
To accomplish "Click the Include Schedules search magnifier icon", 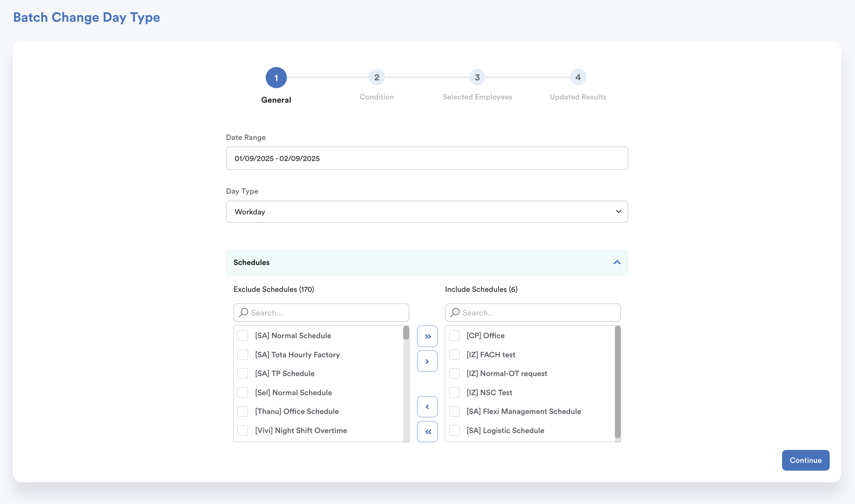I will [x=455, y=313].
